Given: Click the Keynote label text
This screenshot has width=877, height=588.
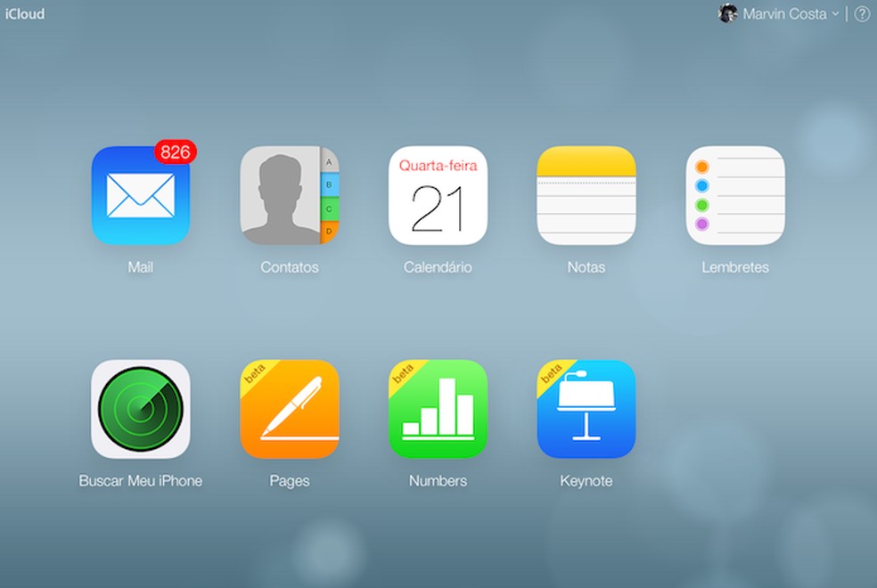Looking at the screenshot, I should pos(586,480).
